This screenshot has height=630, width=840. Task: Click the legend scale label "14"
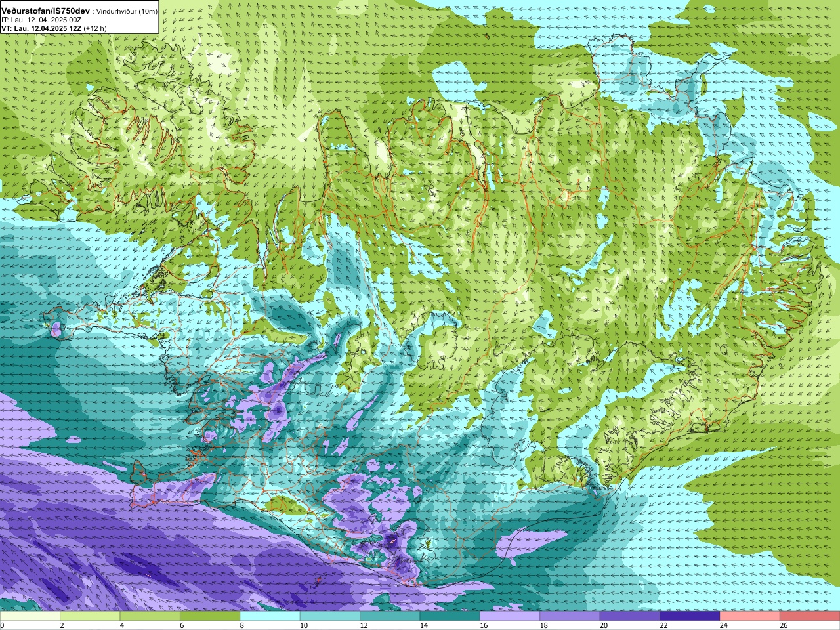pos(423,625)
